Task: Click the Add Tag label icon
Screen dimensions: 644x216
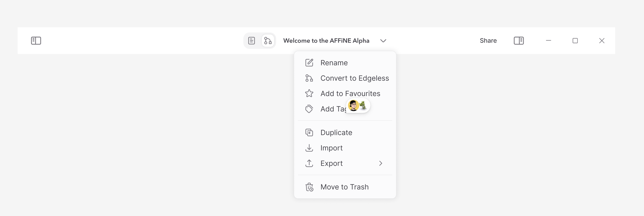Action: (x=309, y=109)
